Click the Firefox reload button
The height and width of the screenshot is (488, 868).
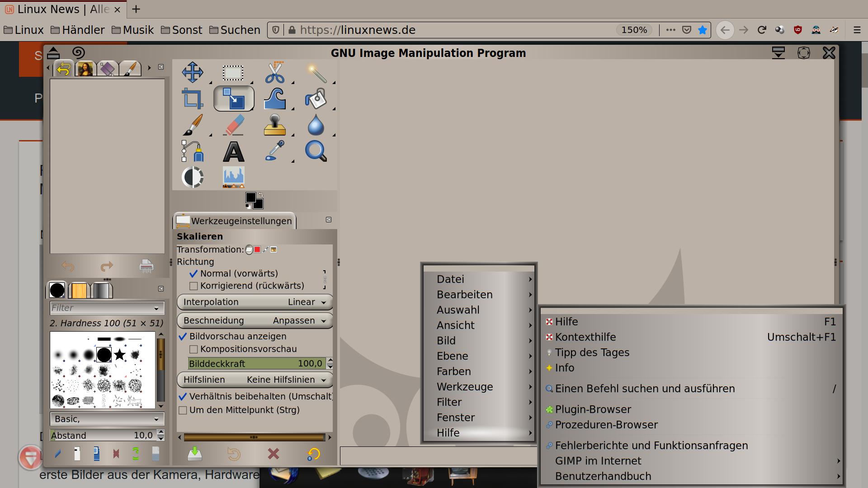(762, 30)
